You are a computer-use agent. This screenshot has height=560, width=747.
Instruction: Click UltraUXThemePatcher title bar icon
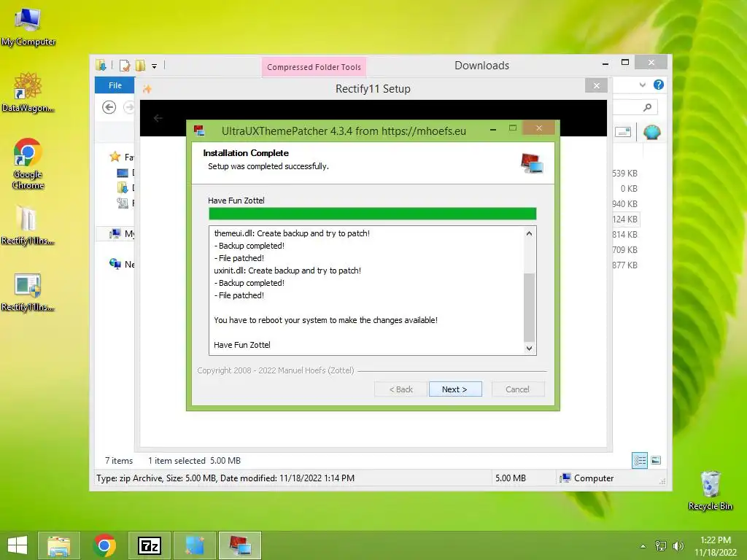[x=199, y=131]
